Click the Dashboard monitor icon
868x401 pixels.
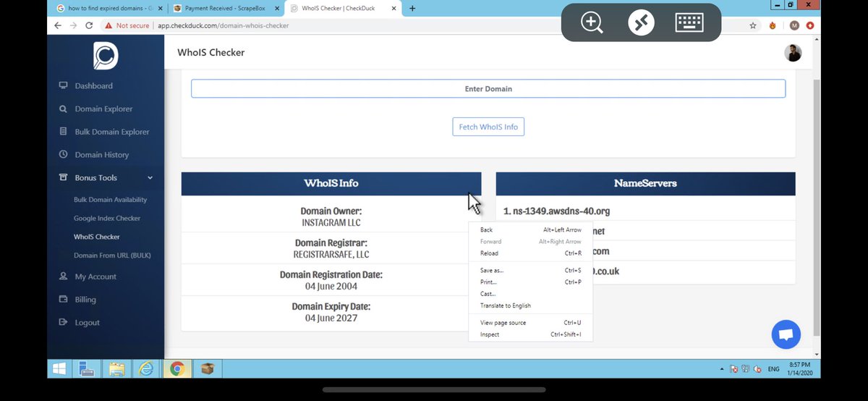(x=63, y=85)
